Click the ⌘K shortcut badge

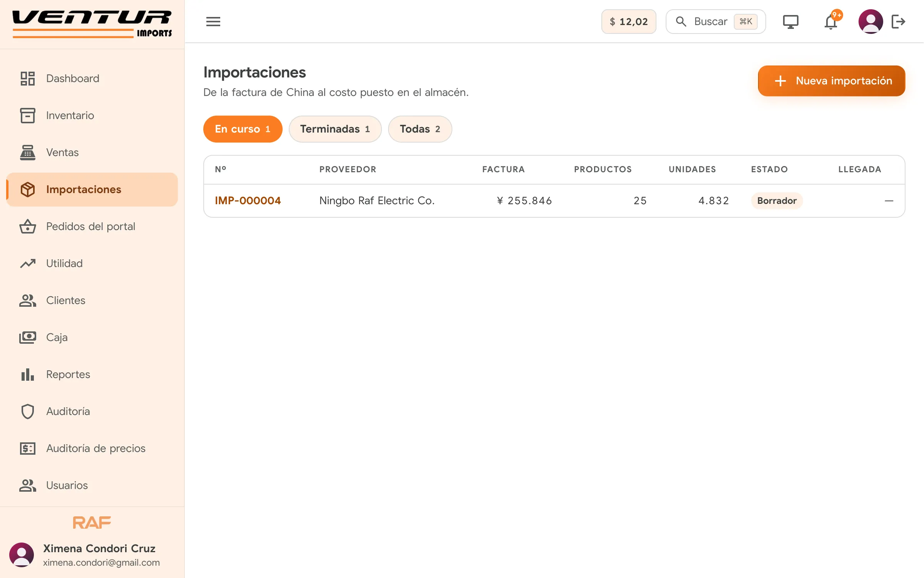point(746,22)
